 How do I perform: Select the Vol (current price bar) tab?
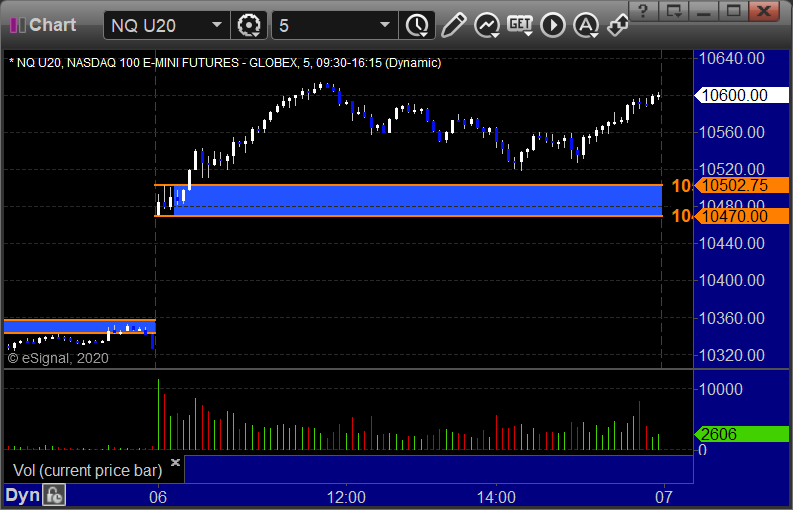click(x=87, y=470)
